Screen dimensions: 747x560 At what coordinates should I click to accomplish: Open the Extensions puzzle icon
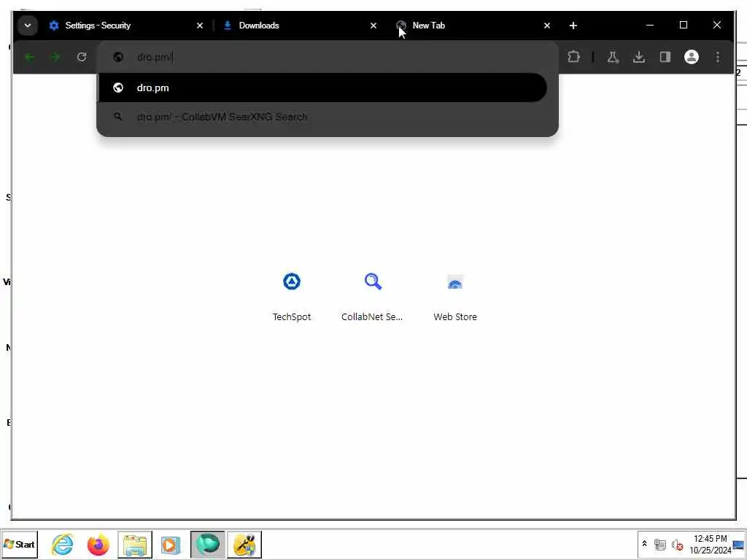tap(573, 57)
